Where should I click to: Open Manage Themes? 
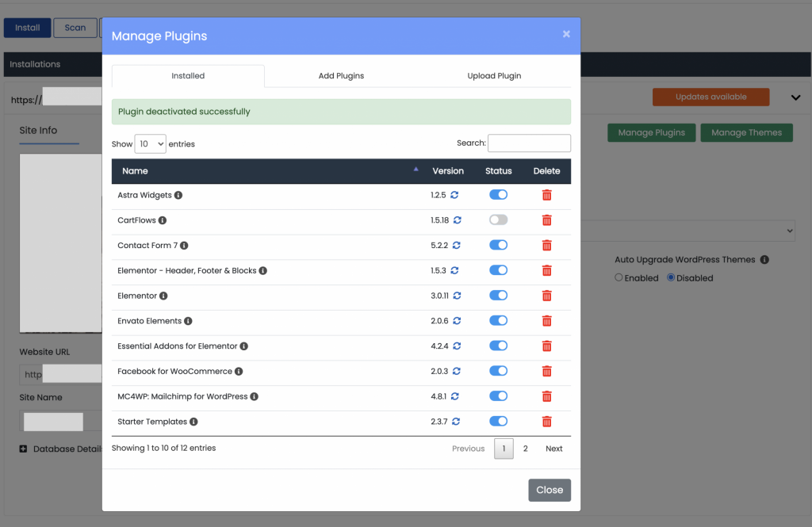click(746, 132)
